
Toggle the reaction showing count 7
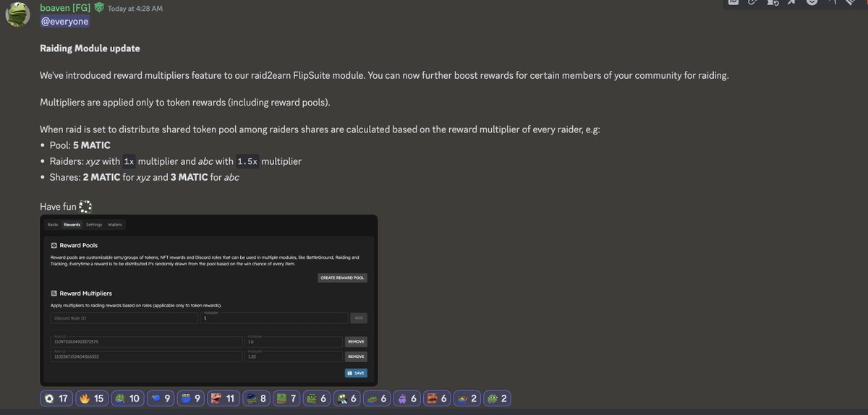[287, 398]
